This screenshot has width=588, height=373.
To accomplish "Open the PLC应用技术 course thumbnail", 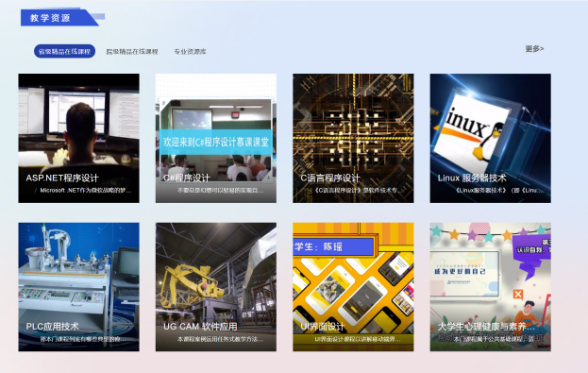I will [78, 287].
